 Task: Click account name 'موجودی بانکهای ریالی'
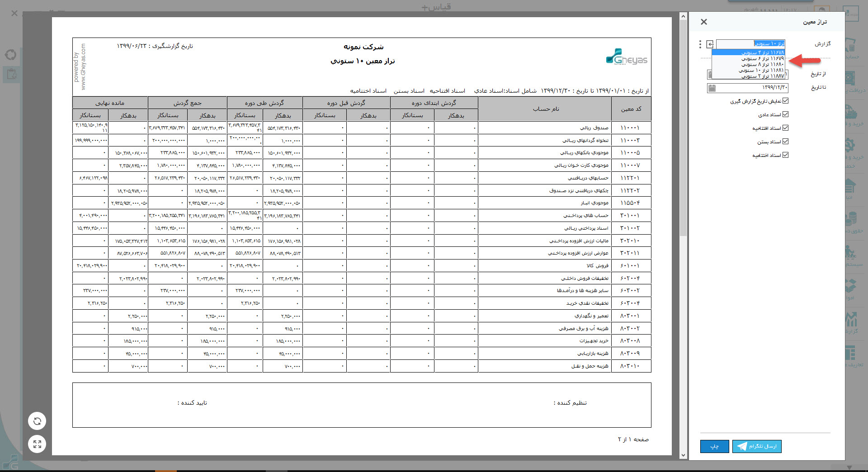[584, 153]
